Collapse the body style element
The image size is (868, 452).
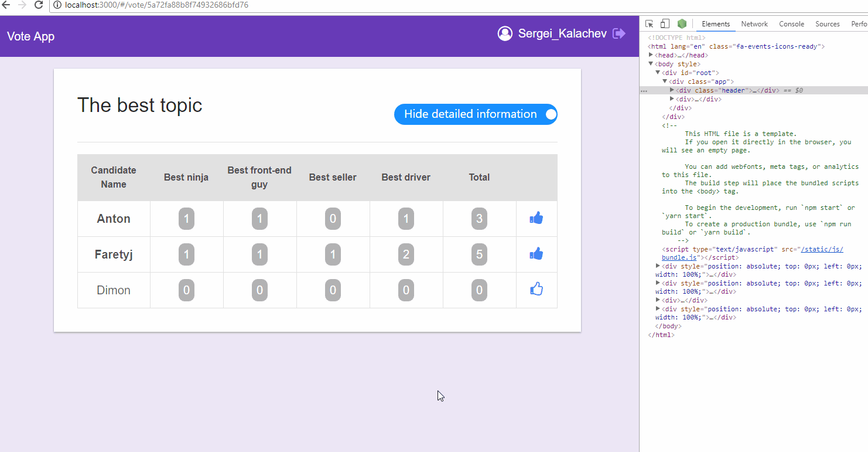(651, 64)
